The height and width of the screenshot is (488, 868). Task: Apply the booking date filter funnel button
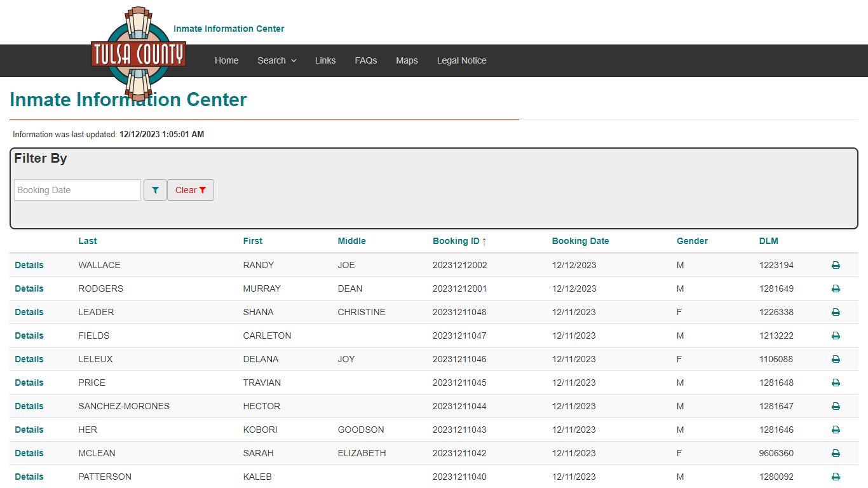pyautogui.click(x=155, y=190)
